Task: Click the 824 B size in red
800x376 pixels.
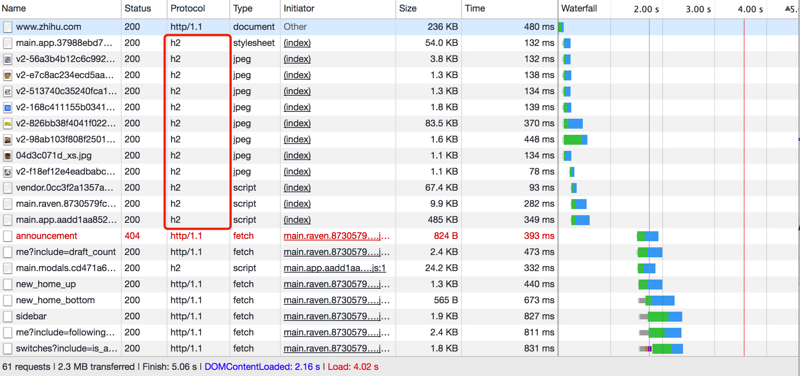Action: [445, 236]
